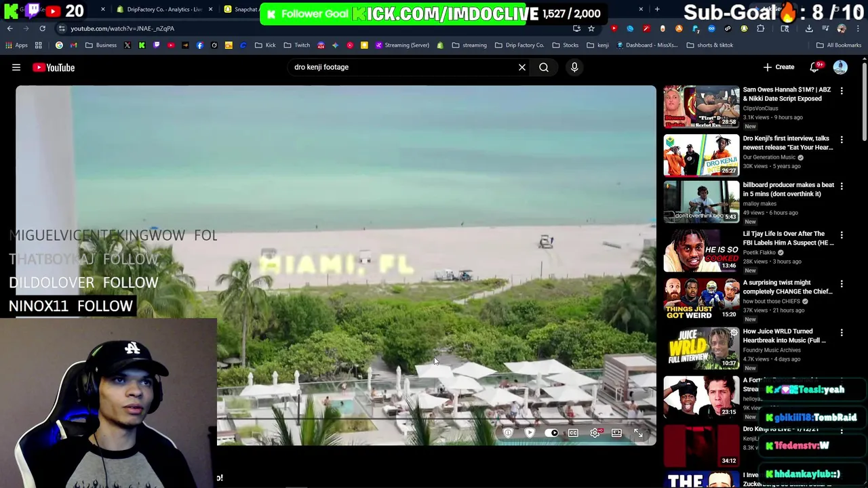Open more options for Juice WRLD video
Image resolution: width=868 pixels, height=488 pixels.
[x=842, y=333]
